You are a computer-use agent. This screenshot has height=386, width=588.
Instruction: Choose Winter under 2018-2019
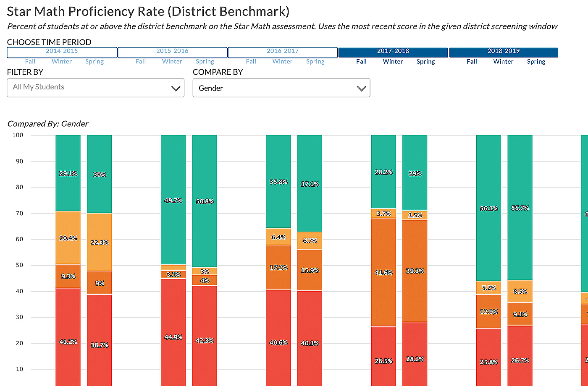504,62
